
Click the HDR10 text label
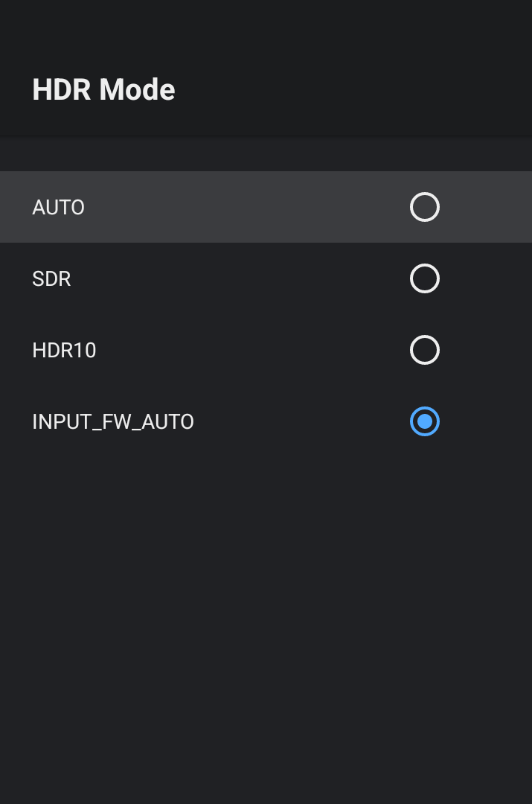pyautogui.click(x=64, y=350)
